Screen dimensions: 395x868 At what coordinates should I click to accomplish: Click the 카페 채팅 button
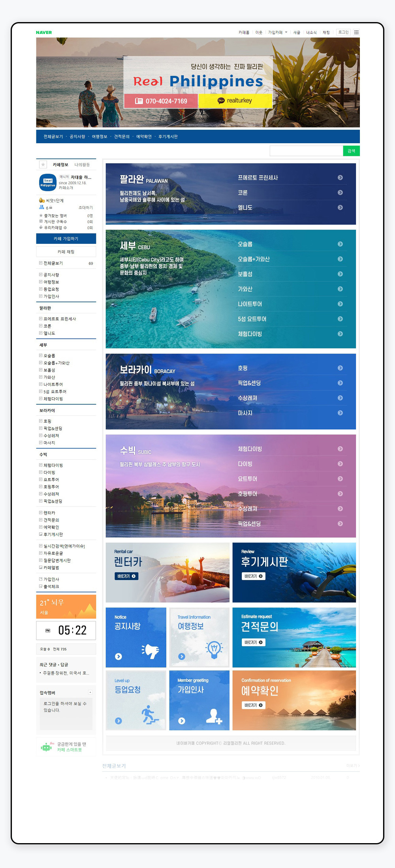[66, 252]
